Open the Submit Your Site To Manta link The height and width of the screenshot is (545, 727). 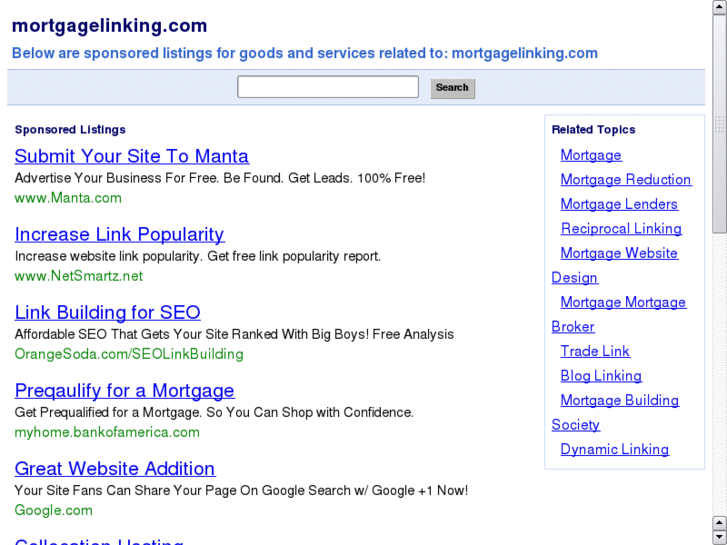[132, 156]
